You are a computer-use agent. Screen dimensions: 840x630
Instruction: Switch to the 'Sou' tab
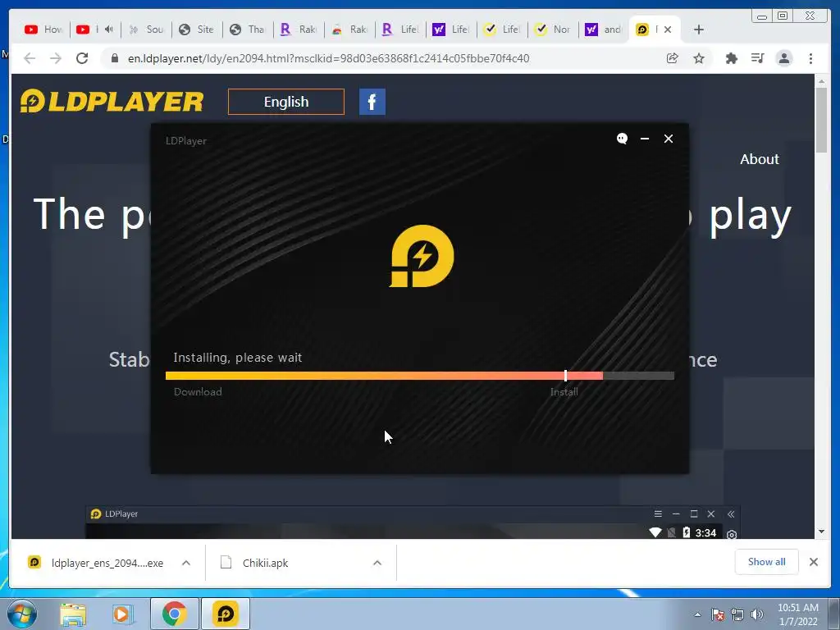pyautogui.click(x=146, y=30)
